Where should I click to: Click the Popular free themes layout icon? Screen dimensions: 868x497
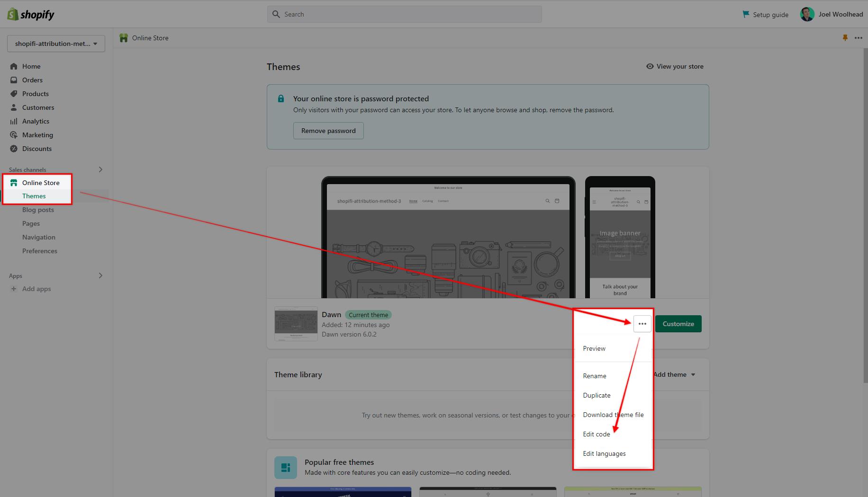[286, 468]
